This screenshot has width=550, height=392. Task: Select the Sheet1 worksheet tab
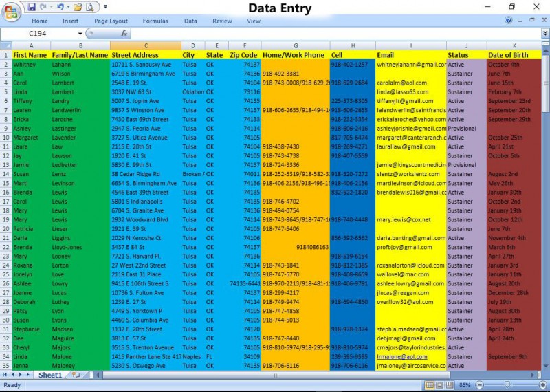[x=49, y=375]
